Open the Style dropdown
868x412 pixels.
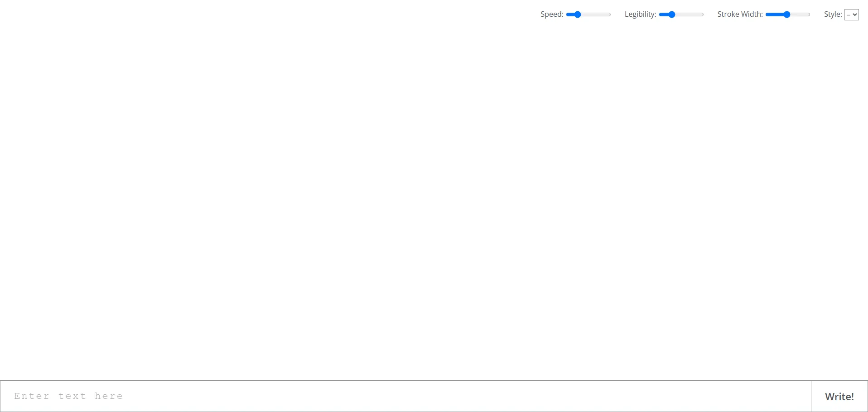[851, 15]
